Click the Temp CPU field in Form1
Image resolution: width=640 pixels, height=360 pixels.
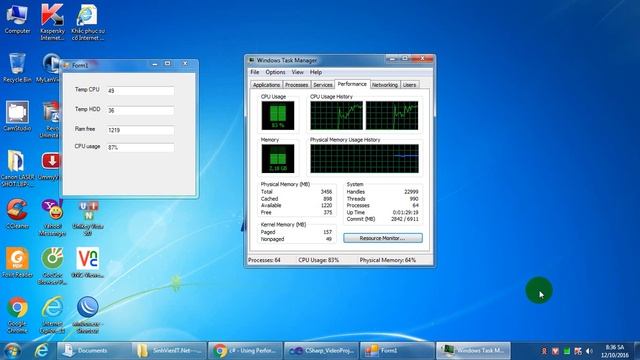click(140, 91)
